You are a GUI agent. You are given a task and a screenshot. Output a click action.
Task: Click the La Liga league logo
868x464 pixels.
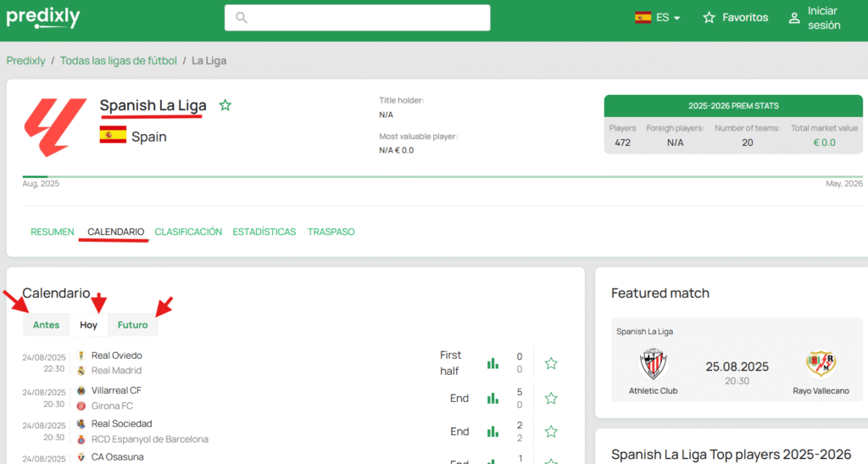click(56, 128)
